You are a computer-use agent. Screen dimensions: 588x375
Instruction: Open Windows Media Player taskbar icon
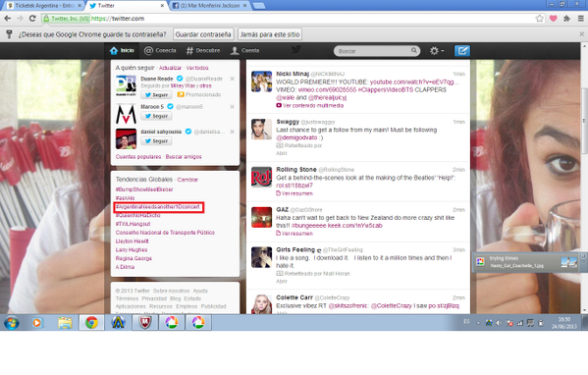click(37, 323)
